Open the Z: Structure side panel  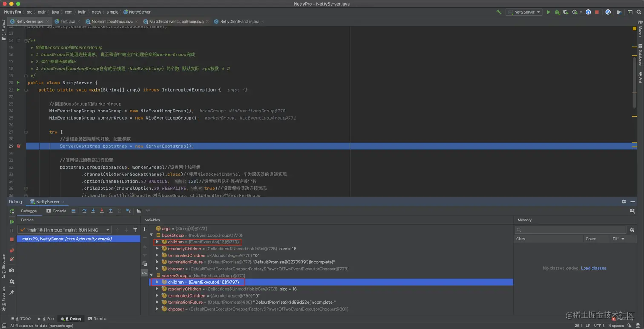[x=3, y=266]
